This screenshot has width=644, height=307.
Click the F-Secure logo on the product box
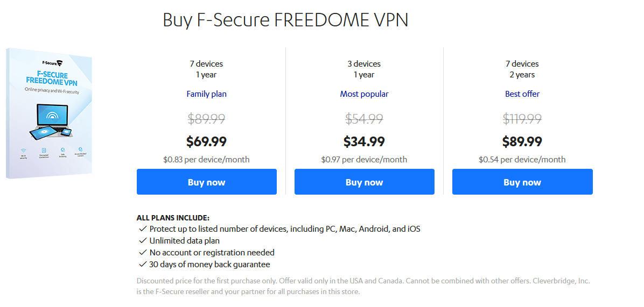[53, 63]
